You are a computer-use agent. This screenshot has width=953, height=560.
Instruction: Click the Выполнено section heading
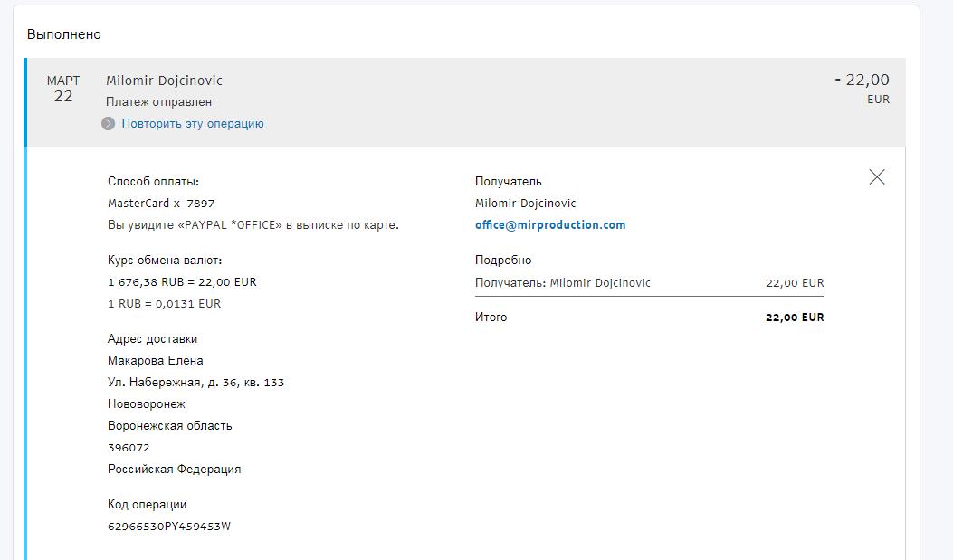(x=64, y=34)
